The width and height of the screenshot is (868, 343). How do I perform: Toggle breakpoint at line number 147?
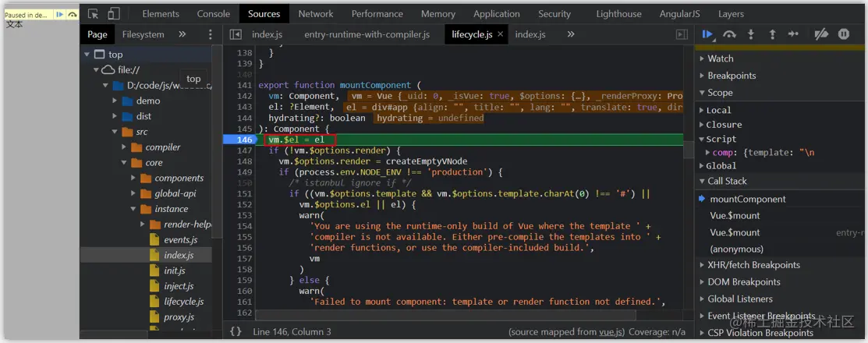click(243, 150)
